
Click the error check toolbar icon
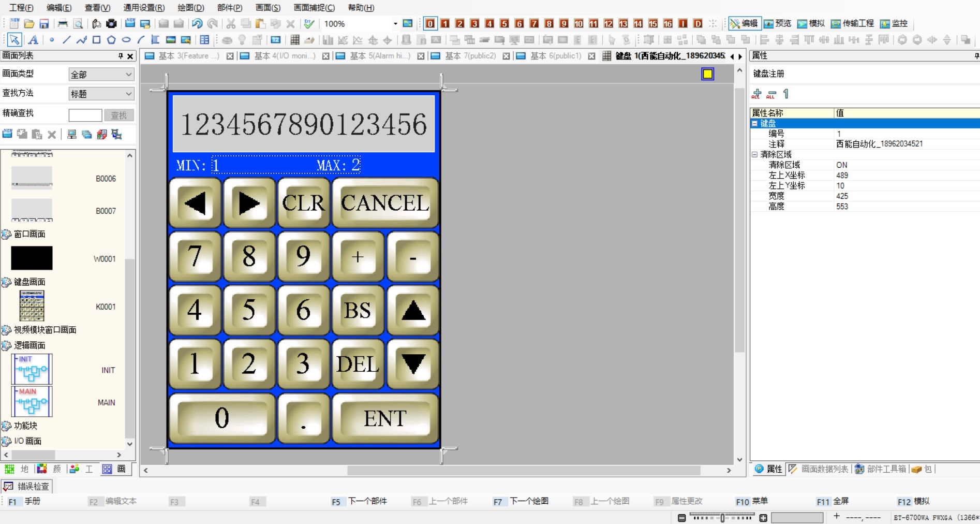coord(309,24)
